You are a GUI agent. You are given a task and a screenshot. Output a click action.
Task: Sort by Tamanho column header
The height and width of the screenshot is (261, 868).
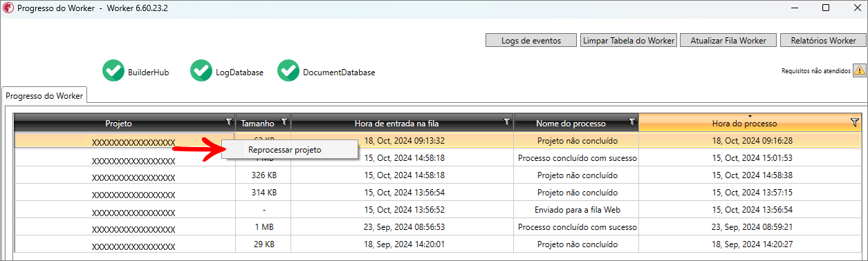coord(257,124)
